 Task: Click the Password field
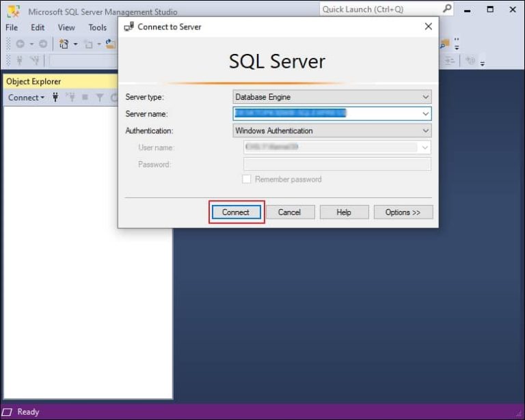337,164
